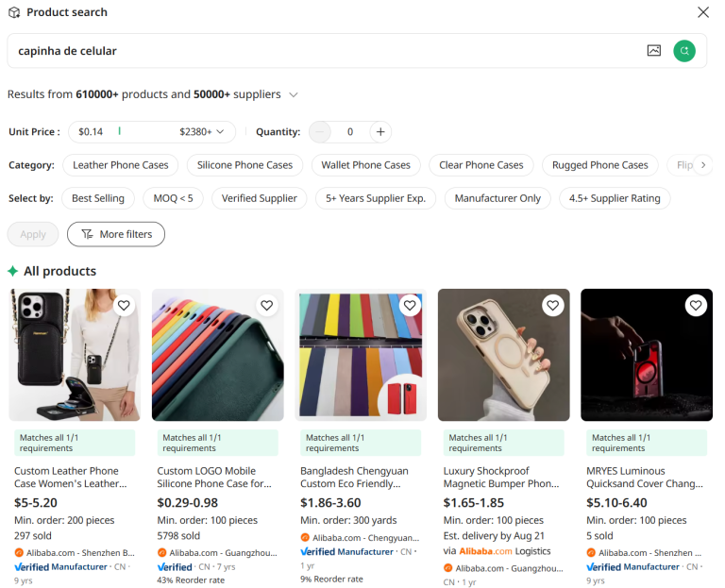Toggle the Leather Phone Cases category
Viewport: 725px width, 588px height.
[x=120, y=165]
